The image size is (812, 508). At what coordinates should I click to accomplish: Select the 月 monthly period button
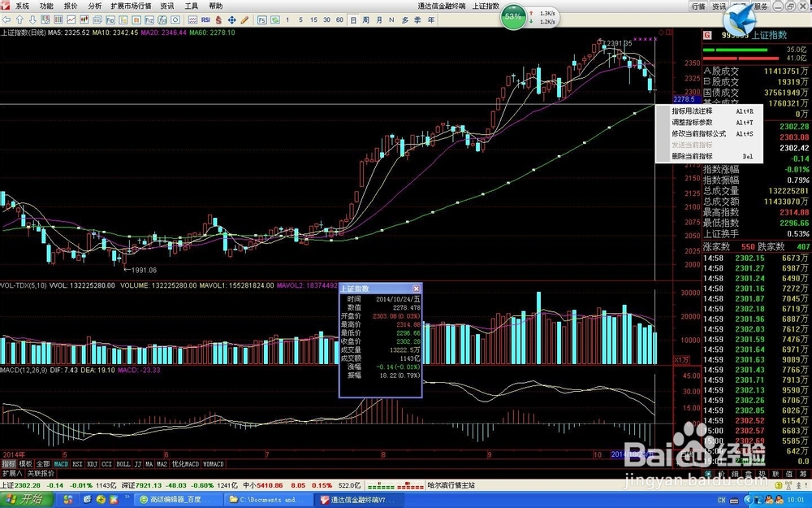[x=379, y=20]
